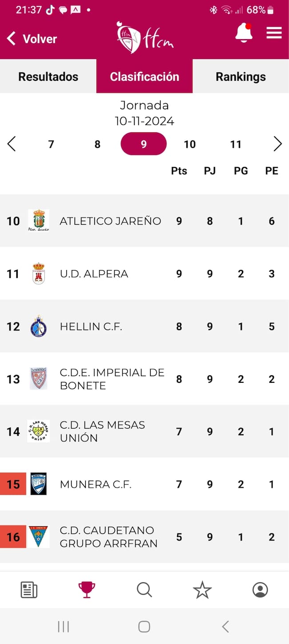
Task: Switch to the Resultados tab
Action: tap(48, 76)
